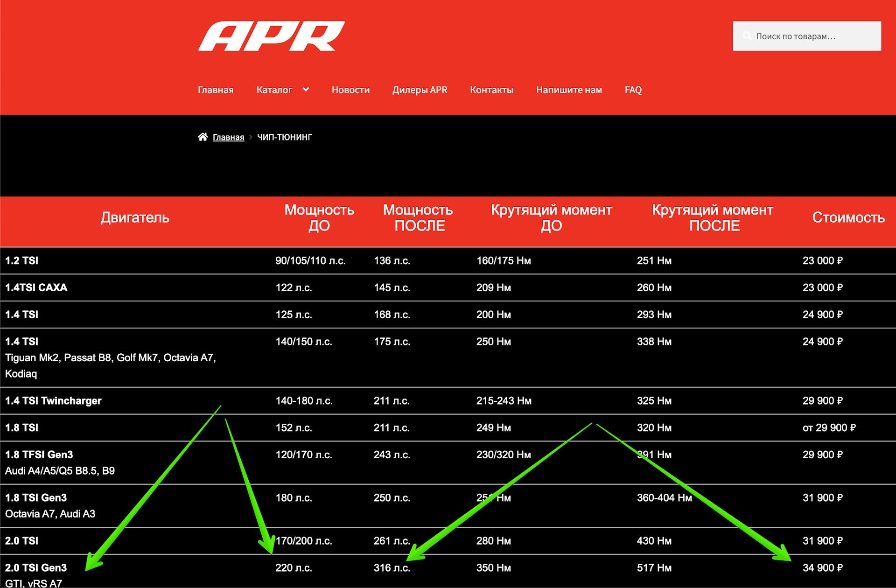896x588 pixels.
Task: Open the Главная menu item
Action: pos(216,90)
